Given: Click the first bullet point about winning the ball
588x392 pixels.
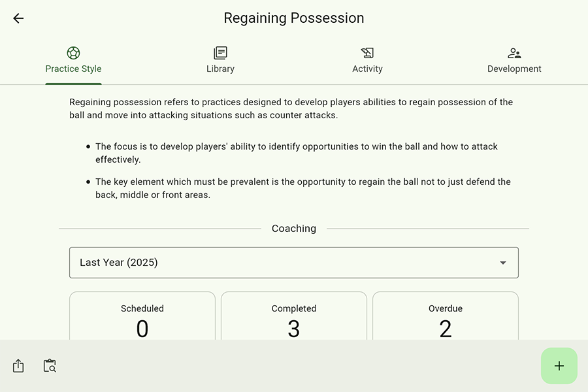Looking at the screenshot, I should pos(297,153).
